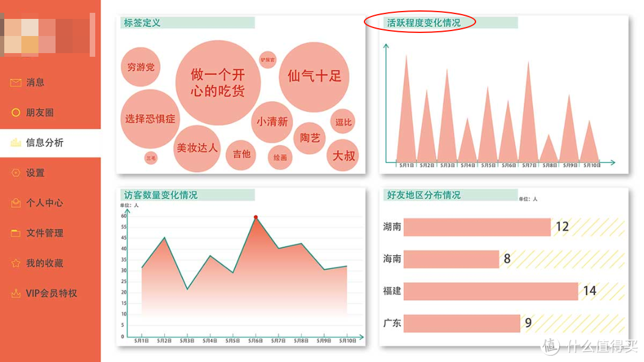The image size is (644, 362).
Task: Click the 仙气十足 tag bubble
Action: click(314, 78)
